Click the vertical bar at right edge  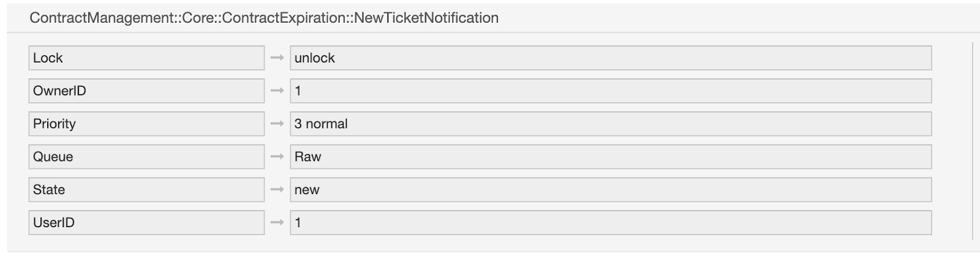[x=972, y=140]
